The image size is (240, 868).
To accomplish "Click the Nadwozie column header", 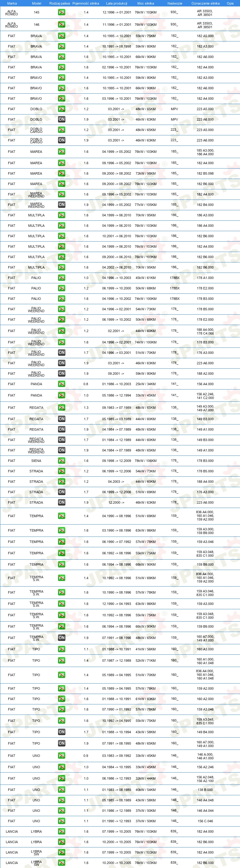I will click(x=175, y=3).
